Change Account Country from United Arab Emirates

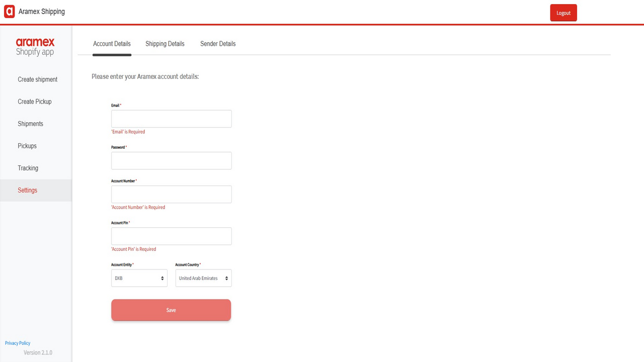click(x=203, y=278)
